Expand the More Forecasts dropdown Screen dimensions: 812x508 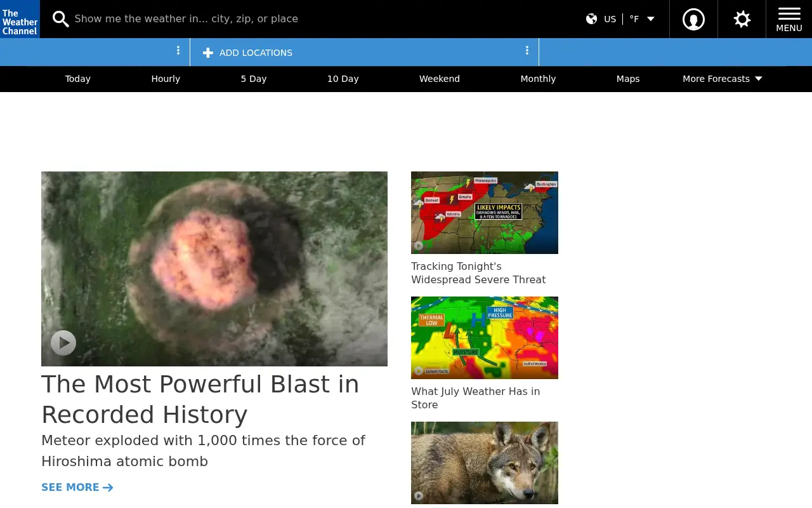(x=723, y=79)
